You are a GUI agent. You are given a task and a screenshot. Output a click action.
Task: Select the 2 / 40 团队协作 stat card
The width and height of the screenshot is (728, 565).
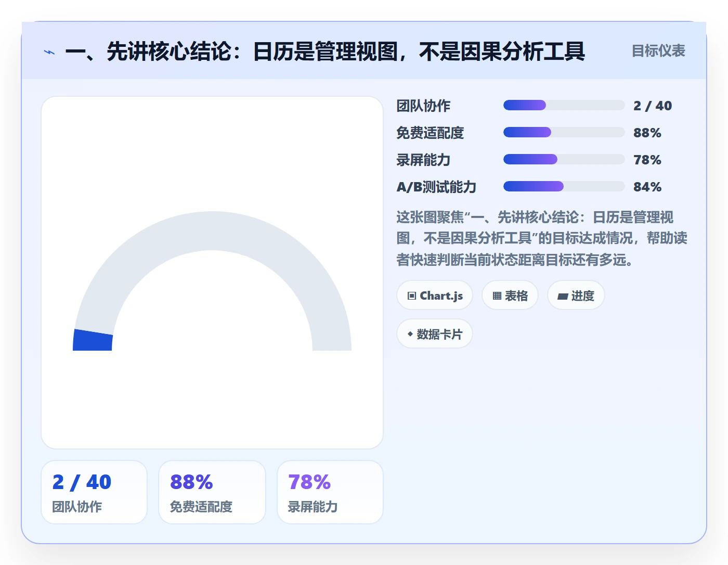[94, 492]
